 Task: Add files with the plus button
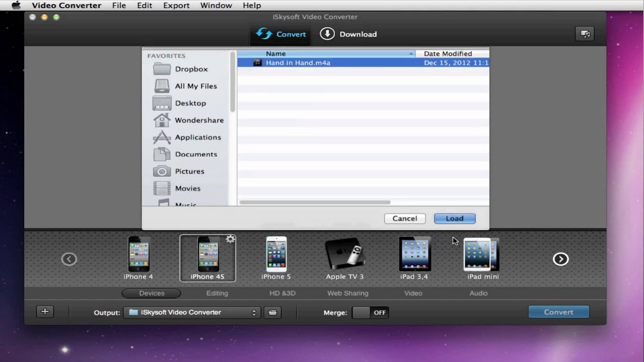click(45, 312)
